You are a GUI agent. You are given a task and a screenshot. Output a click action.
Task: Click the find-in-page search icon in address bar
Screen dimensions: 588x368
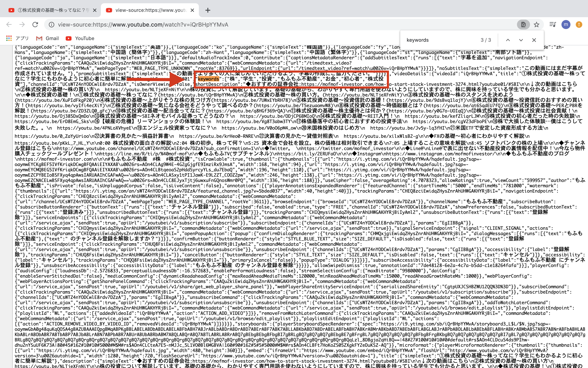click(523, 25)
